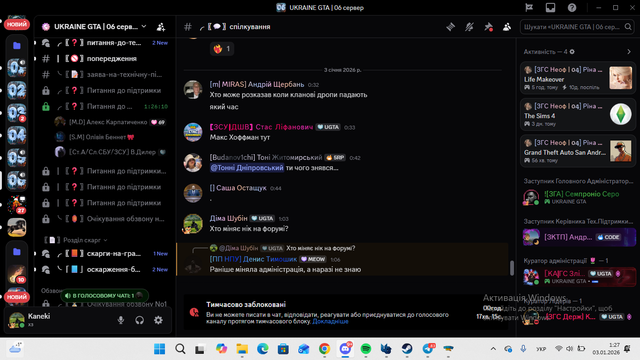
Task: Open Windows Start button on taskbar
Action: pos(160,349)
